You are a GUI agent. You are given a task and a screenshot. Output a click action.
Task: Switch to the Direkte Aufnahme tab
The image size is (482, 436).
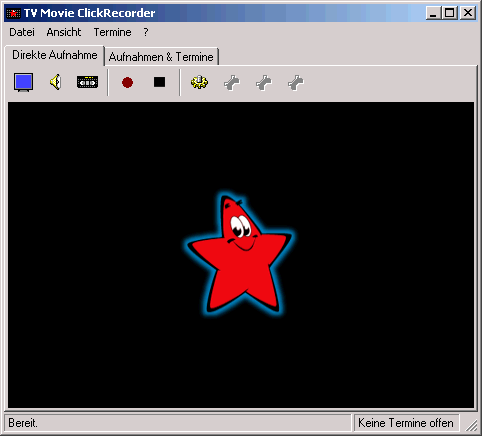(x=55, y=55)
